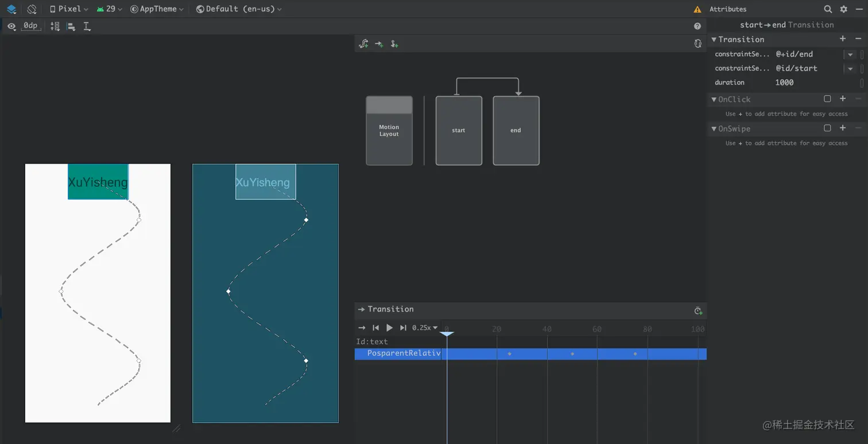Toggle device orientation icon in toolbar

click(x=32, y=9)
